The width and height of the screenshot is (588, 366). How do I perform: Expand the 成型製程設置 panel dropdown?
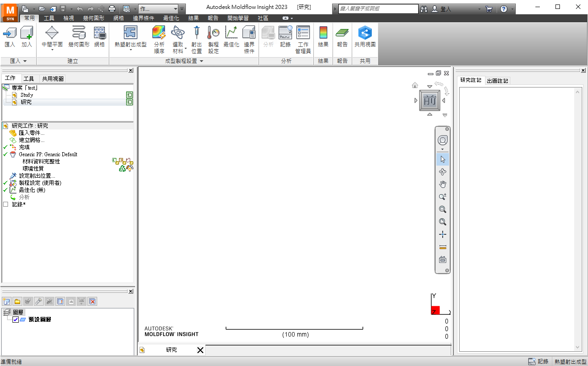(201, 61)
